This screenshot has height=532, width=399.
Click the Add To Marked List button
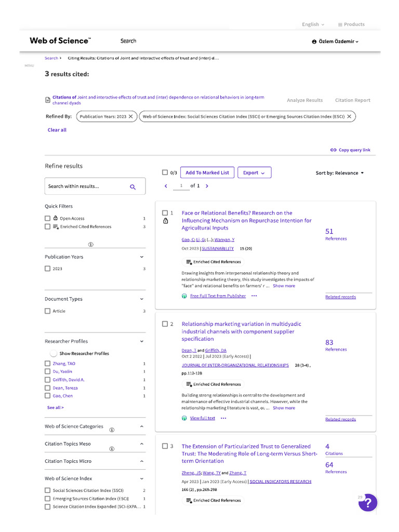[207, 173]
